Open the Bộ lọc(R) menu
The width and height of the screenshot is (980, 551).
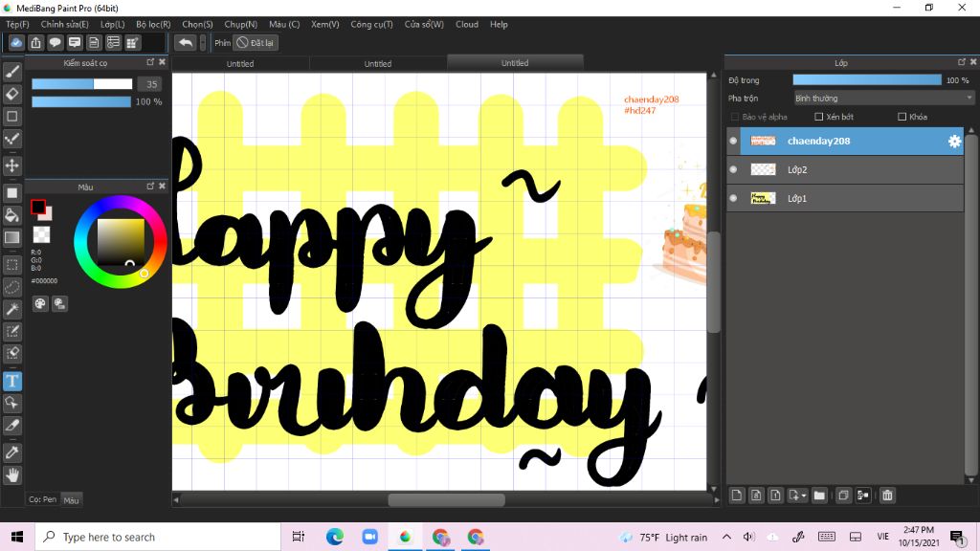click(153, 24)
